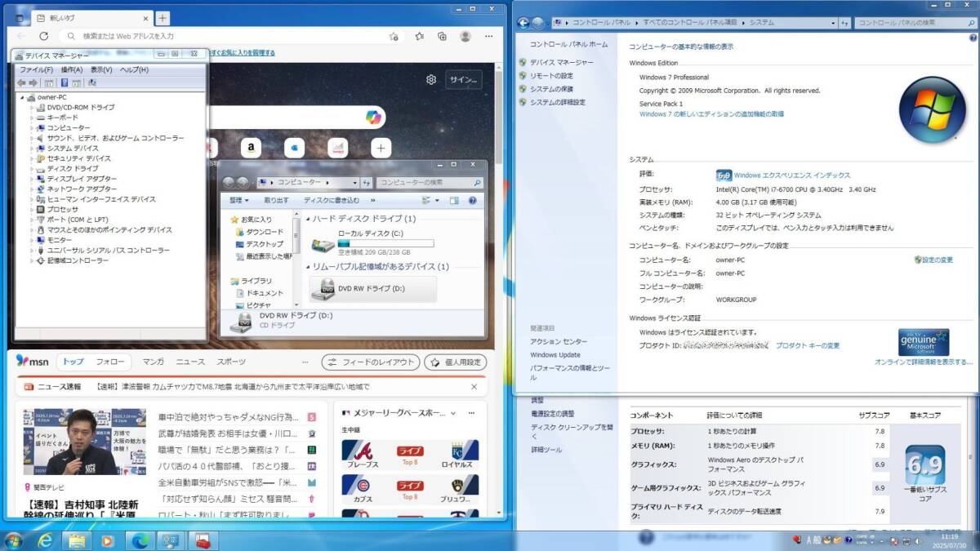Click the Device Manager scan hardware changes icon
This screenshot has height=551, width=980.
[x=91, y=82]
